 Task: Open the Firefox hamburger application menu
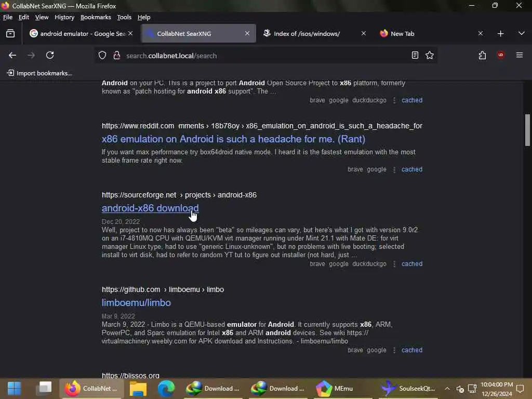click(519, 55)
